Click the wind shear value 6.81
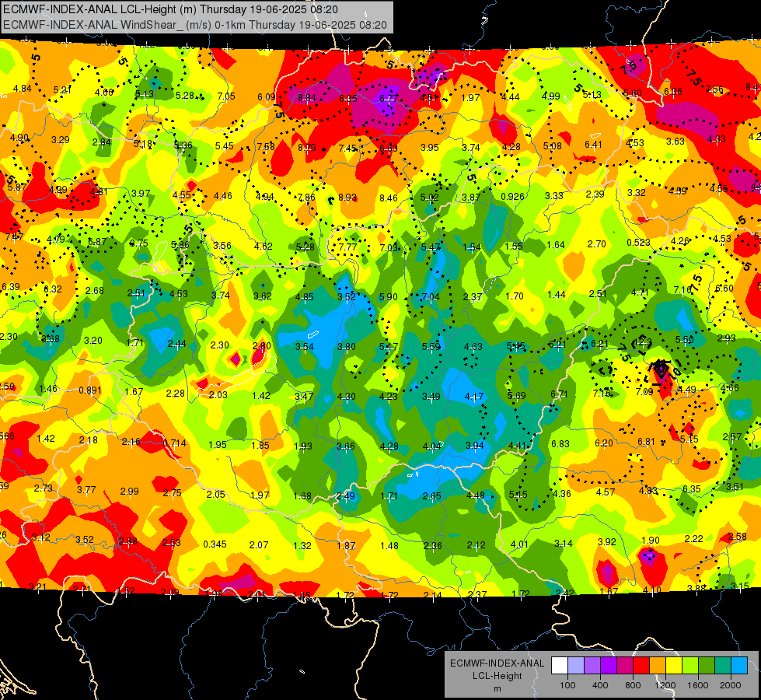 646,442
